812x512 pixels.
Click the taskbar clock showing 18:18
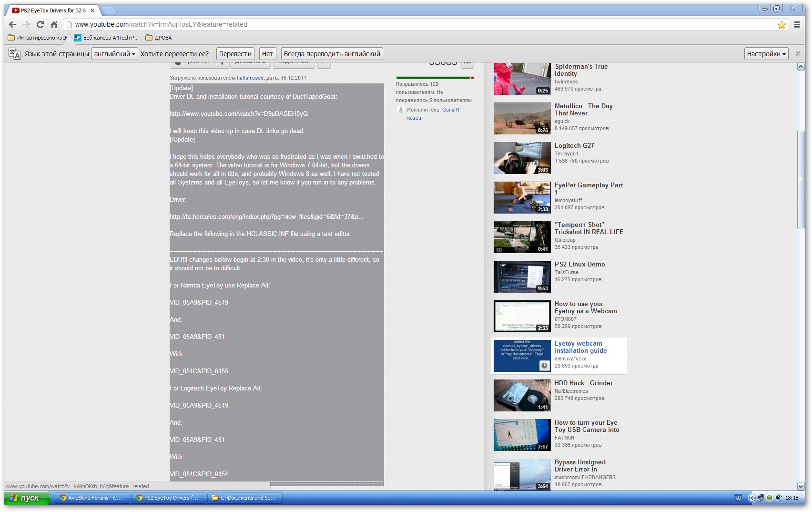coord(792,498)
